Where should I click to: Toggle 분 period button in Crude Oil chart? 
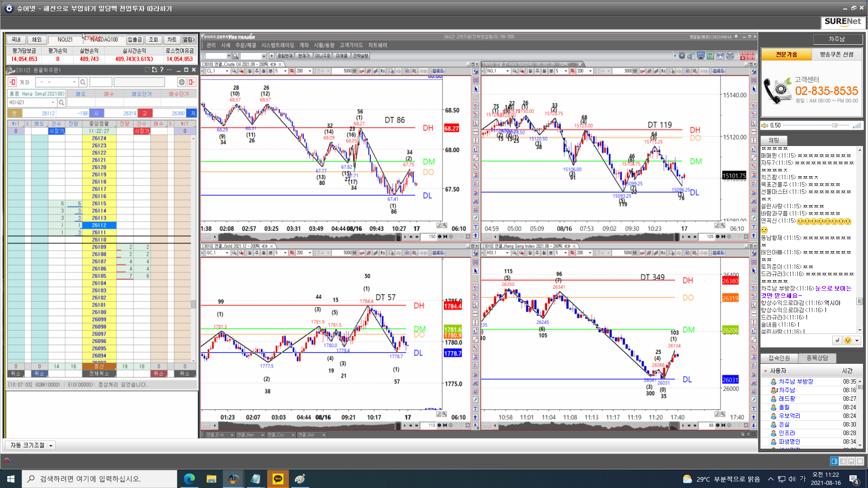click(270, 71)
